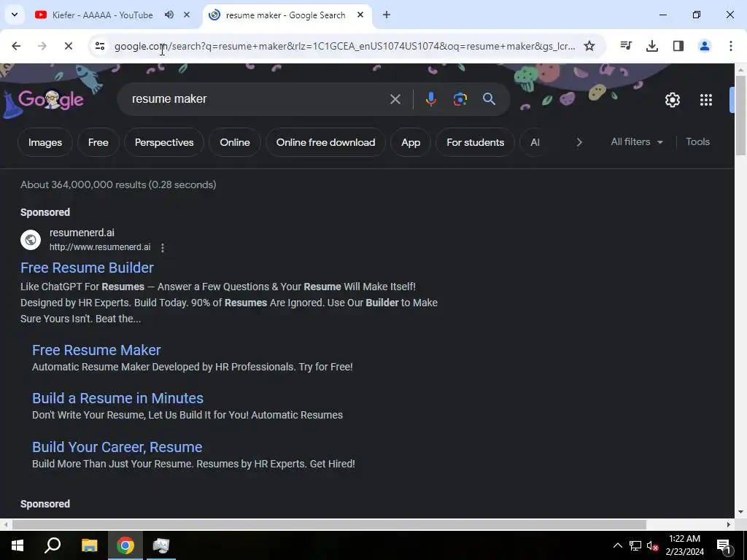747x560 pixels.
Task: Submit search with the magnifier icon
Action: point(489,99)
